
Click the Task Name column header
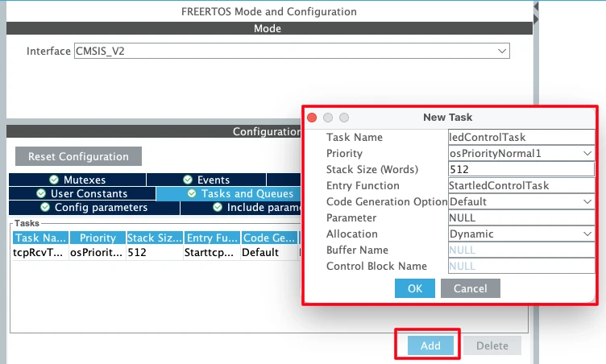[40, 238]
